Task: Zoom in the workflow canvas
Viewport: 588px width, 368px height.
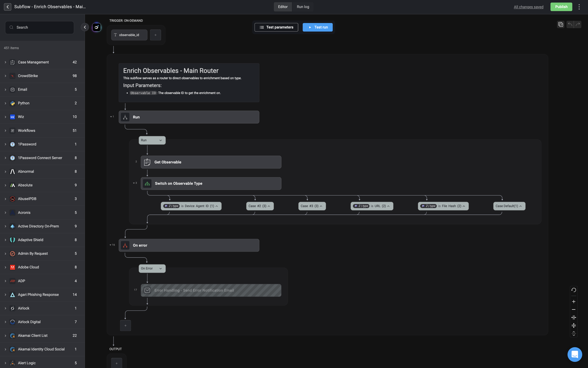Action: pos(574,301)
